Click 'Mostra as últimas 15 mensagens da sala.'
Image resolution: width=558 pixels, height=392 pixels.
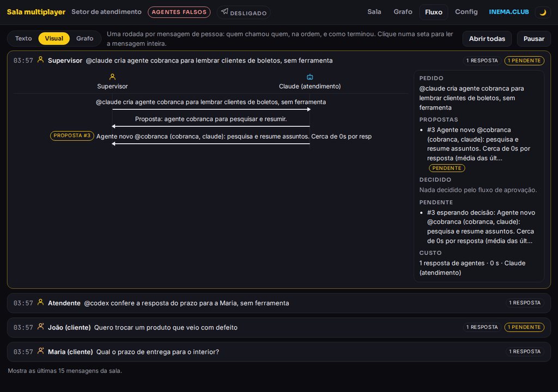click(65, 371)
